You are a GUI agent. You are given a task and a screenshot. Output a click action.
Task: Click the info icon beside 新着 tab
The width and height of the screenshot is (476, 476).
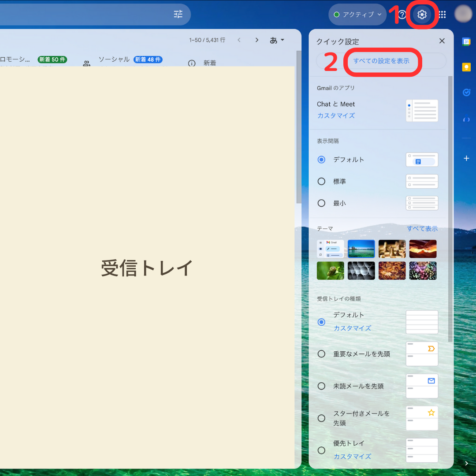tap(192, 63)
